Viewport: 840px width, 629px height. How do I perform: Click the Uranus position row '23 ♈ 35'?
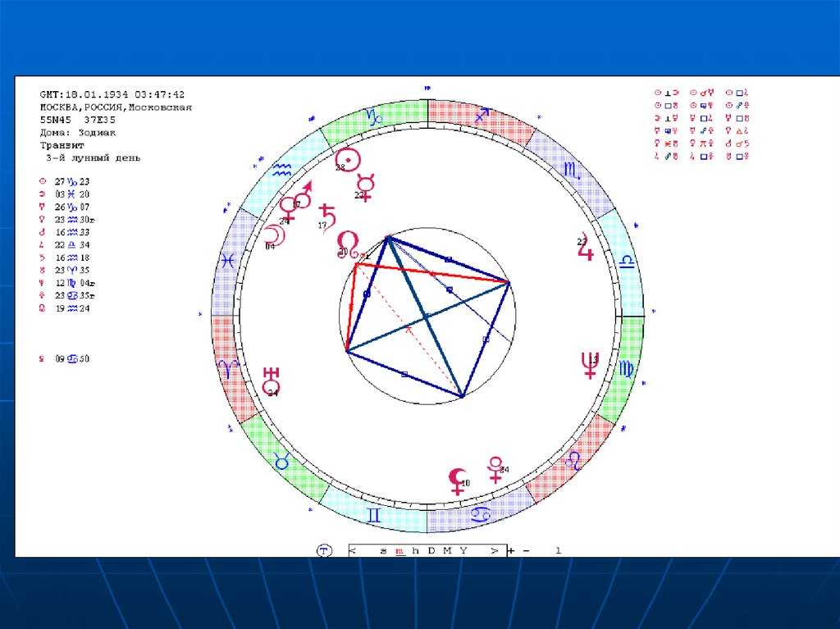[x=65, y=271]
